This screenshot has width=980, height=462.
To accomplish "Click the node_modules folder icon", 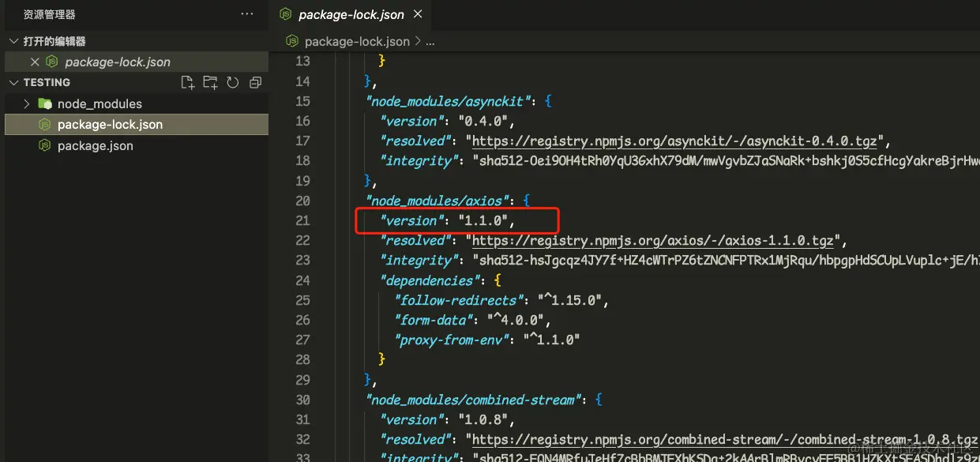I will tap(45, 103).
